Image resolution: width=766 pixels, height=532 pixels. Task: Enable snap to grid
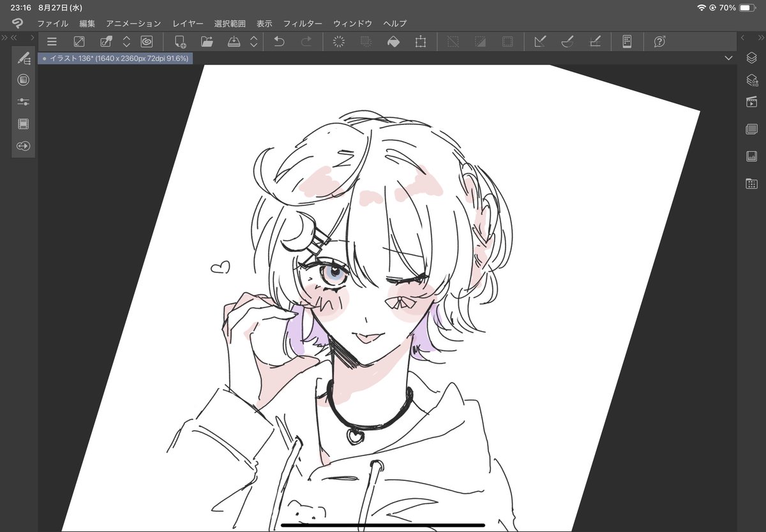coord(594,41)
